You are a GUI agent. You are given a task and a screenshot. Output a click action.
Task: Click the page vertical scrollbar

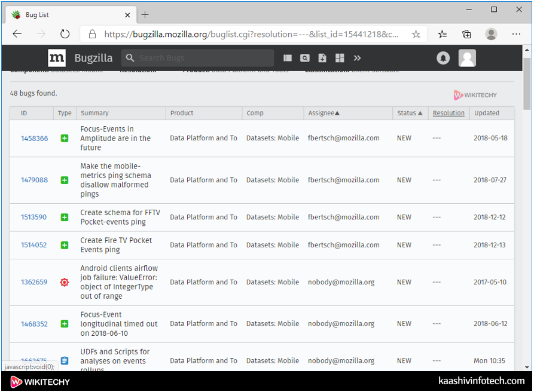(x=527, y=84)
